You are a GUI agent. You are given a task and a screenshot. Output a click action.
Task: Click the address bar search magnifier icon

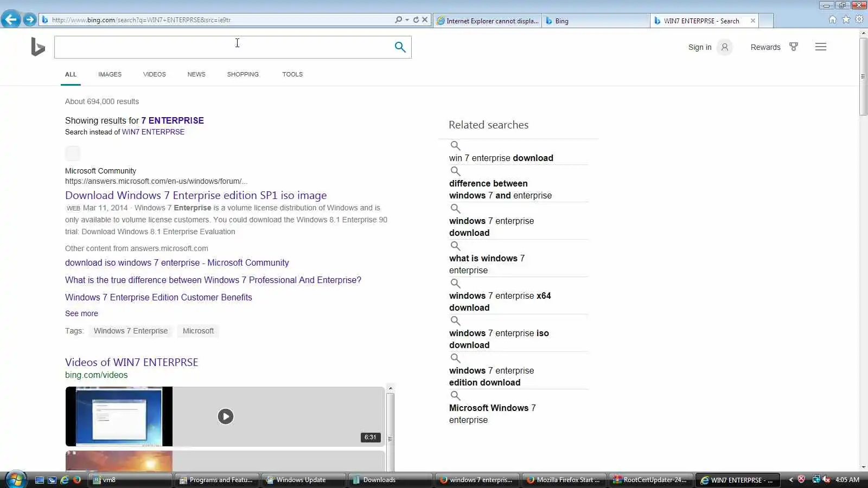point(398,20)
